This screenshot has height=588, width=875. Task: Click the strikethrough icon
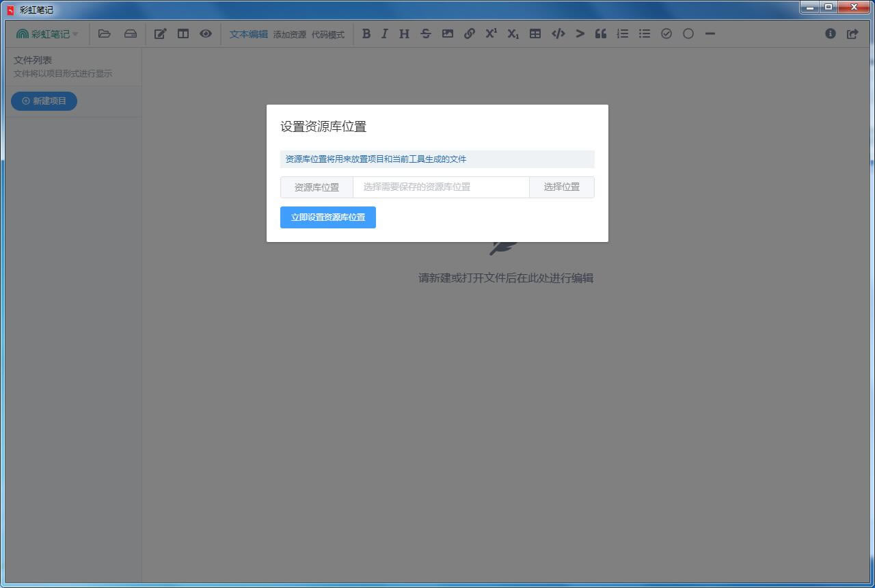(426, 34)
